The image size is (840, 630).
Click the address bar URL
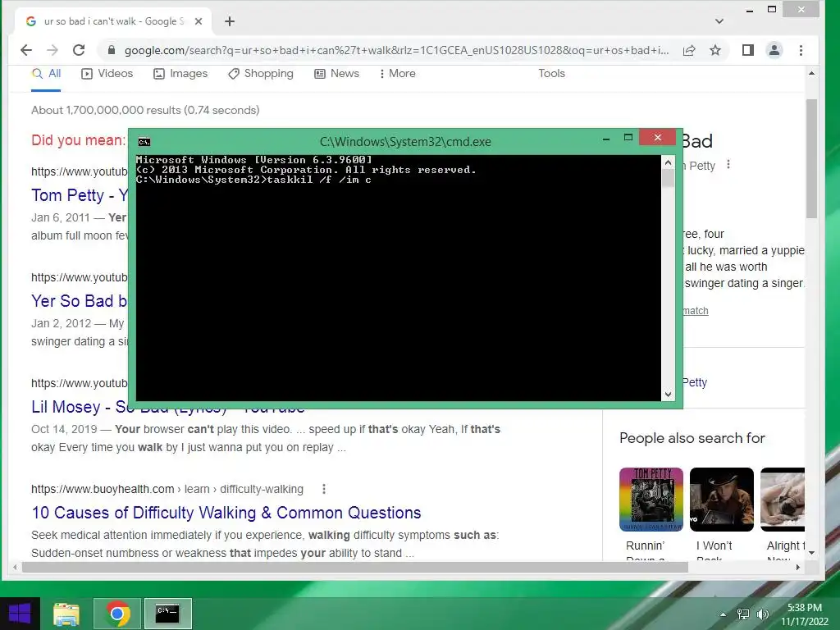[396, 50]
